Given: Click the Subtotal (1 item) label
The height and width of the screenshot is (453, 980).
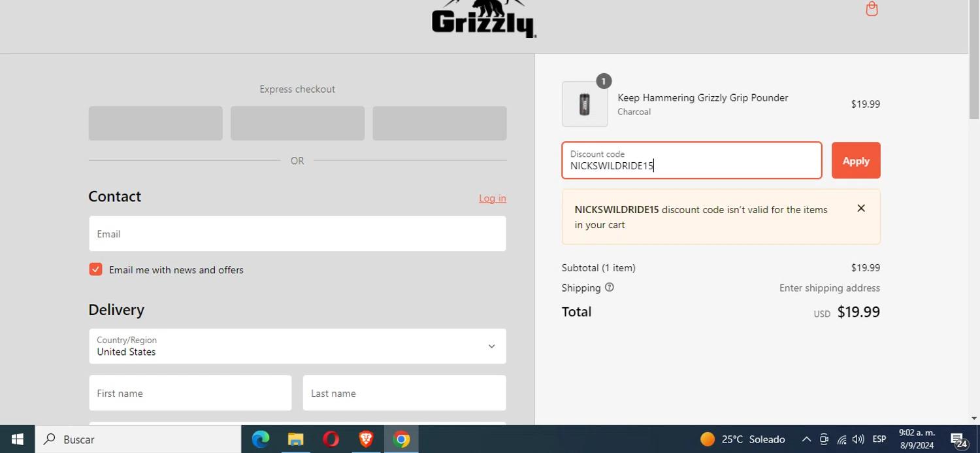Looking at the screenshot, I should (x=598, y=267).
